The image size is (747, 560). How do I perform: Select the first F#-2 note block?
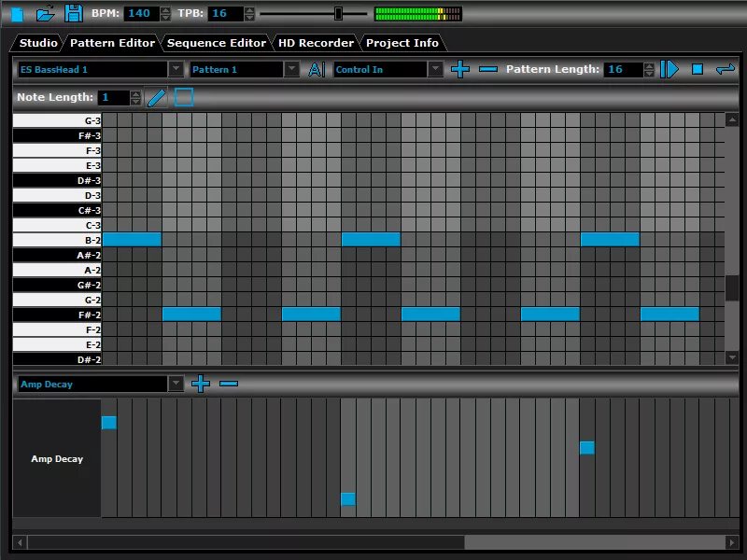[x=191, y=314]
